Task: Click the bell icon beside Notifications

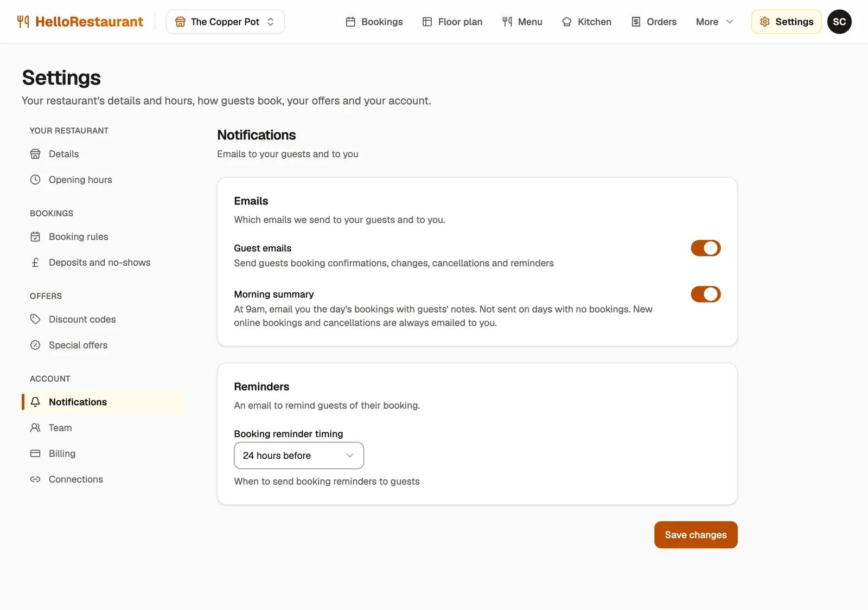Action: (35, 402)
